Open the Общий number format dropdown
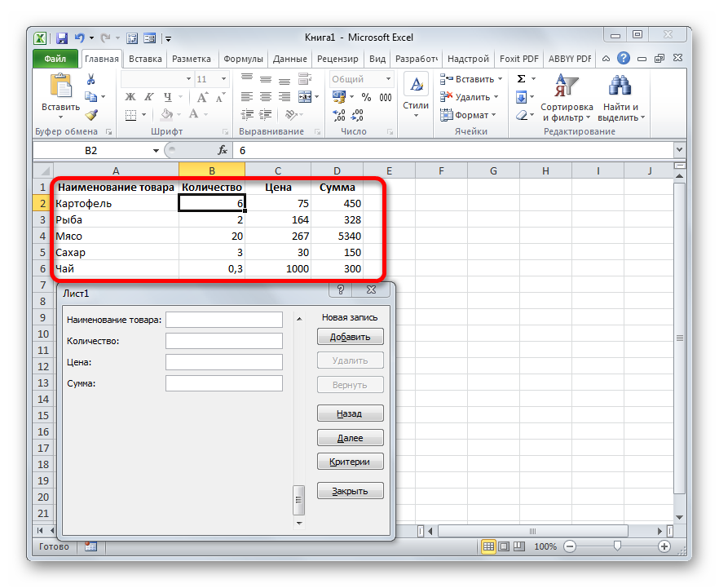Screen dimensions: 719x588 pyautogui.click(x=390, y=79)
